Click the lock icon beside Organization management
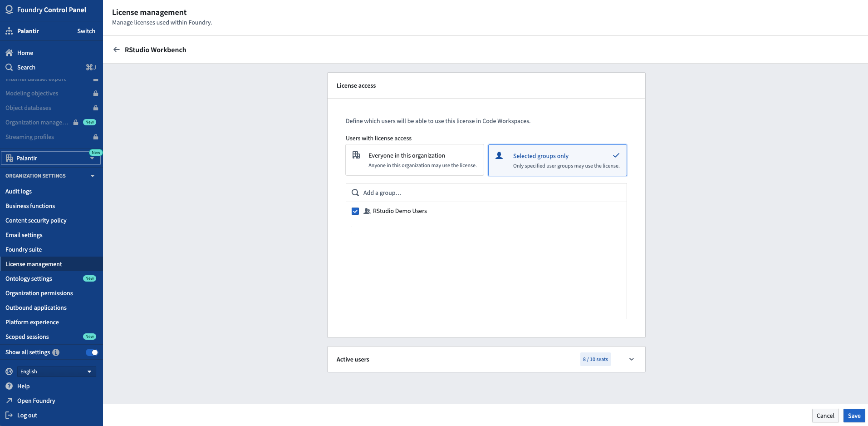The width and height of the screenshot is (868, 426). 76,122
